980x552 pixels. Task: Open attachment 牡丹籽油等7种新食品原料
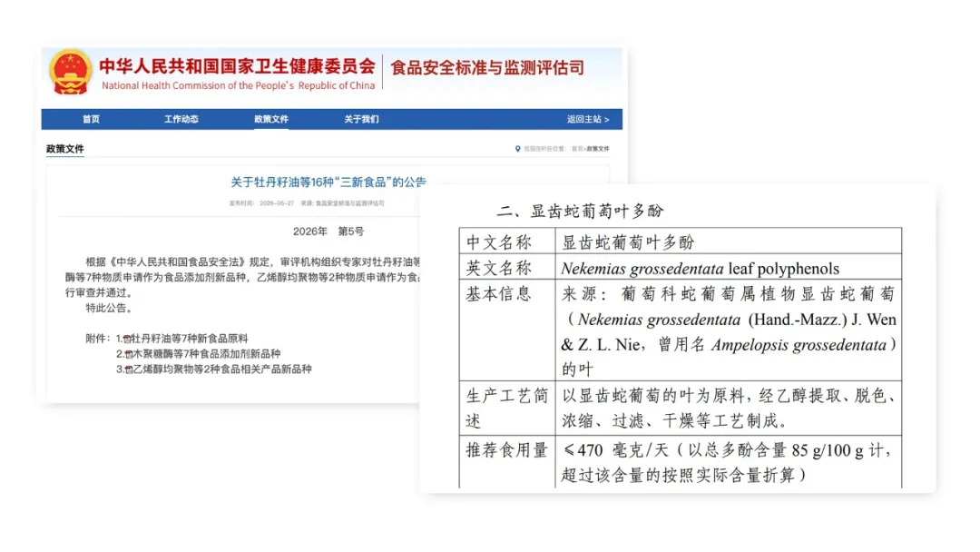190,339
